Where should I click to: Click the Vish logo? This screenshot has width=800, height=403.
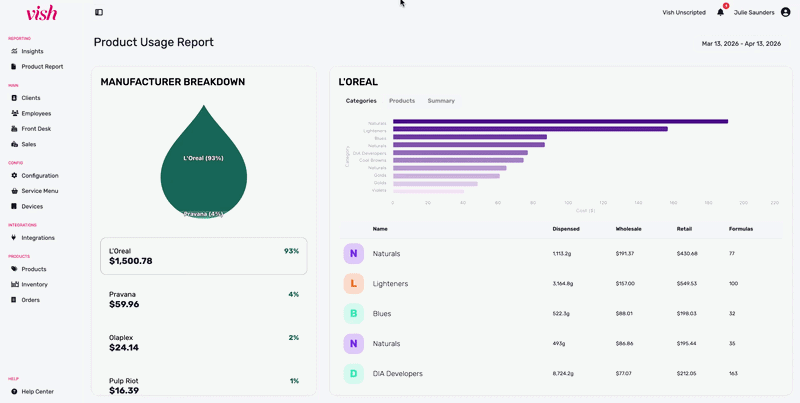pos(41,13)
